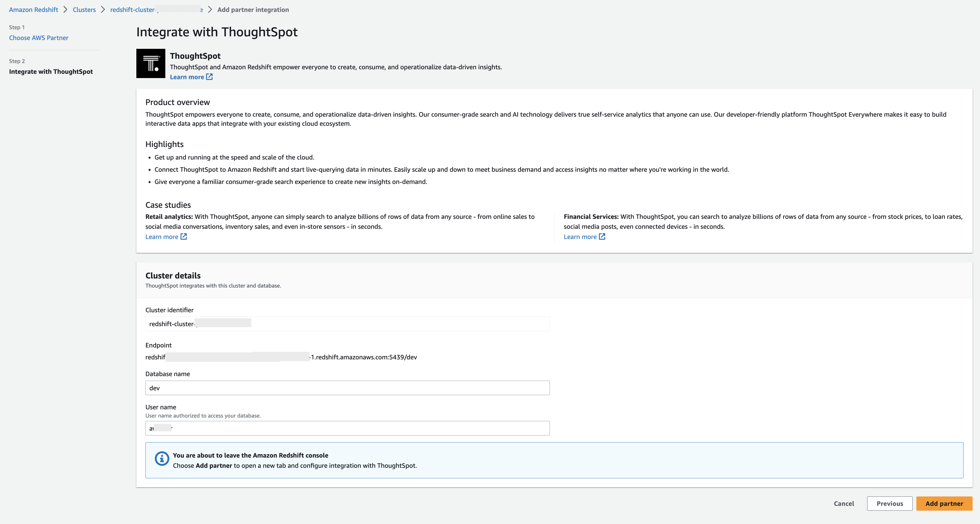980x524 pixels.
Task: Open Retail analytics Learn more link
Action: 162,237
